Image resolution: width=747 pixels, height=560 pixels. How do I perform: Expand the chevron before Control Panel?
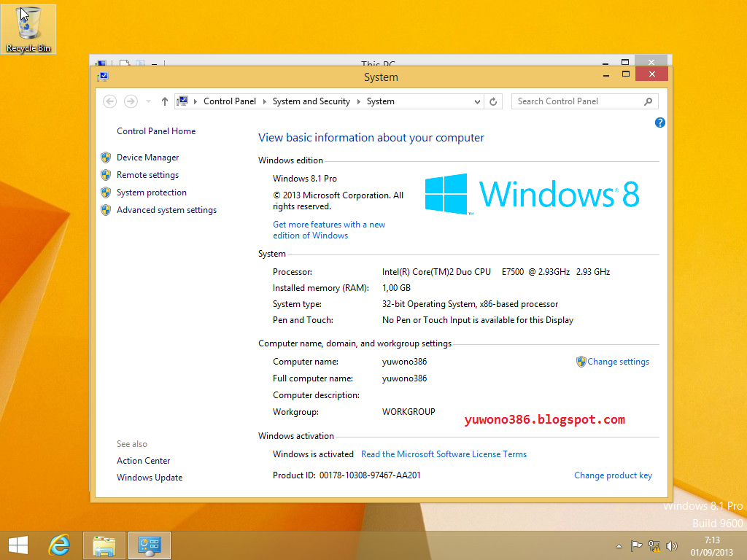click(x=196, y=101)
